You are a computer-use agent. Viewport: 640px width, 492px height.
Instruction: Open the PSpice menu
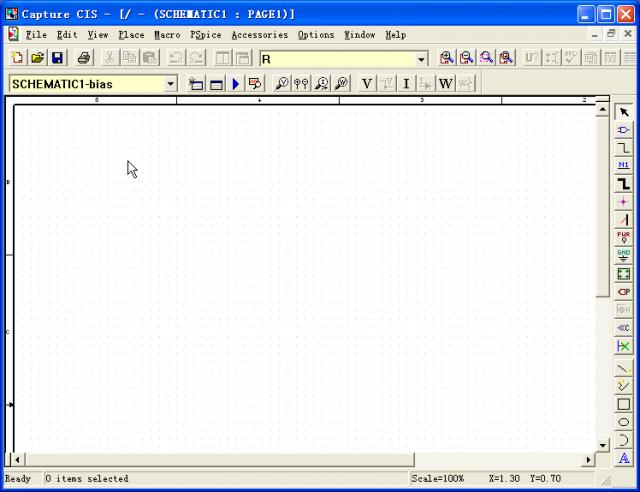[x=206, y=35]
